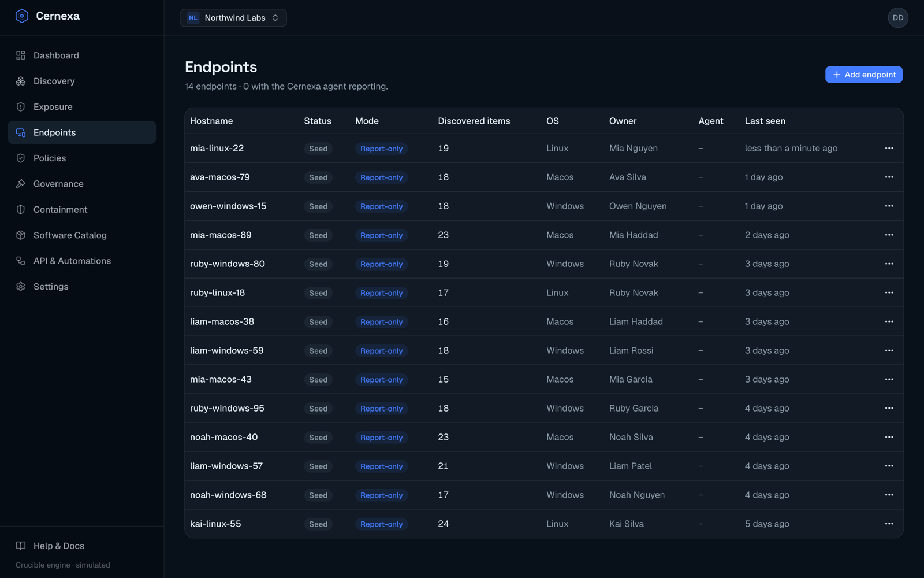Viewport: 924px width, 578px height.
Task: Select Policies in the sidebar
Action: pos(81,158)
